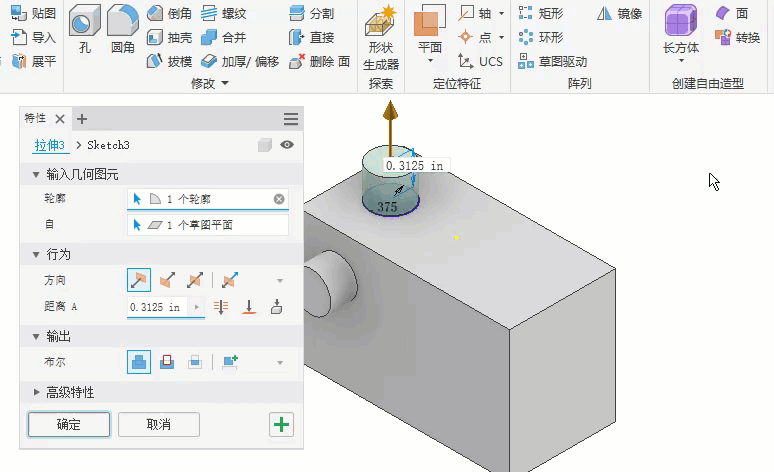
Task: Select the symmetric extrude direction
Action: pyautogui.click(x=195, y=280)
